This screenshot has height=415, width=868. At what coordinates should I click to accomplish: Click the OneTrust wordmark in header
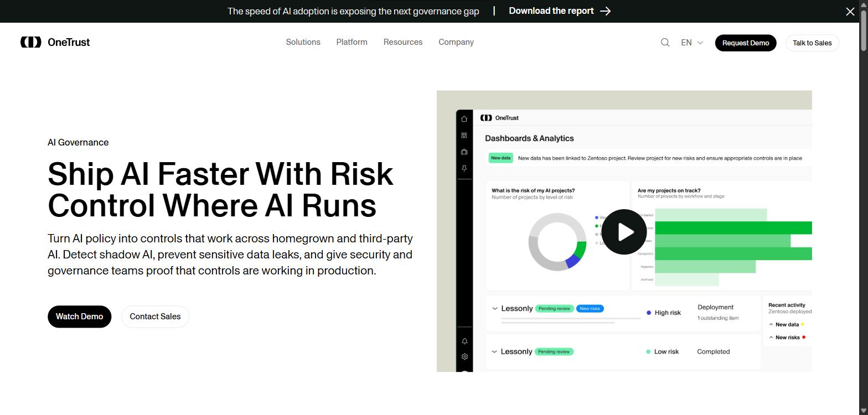tap(69, 42)
